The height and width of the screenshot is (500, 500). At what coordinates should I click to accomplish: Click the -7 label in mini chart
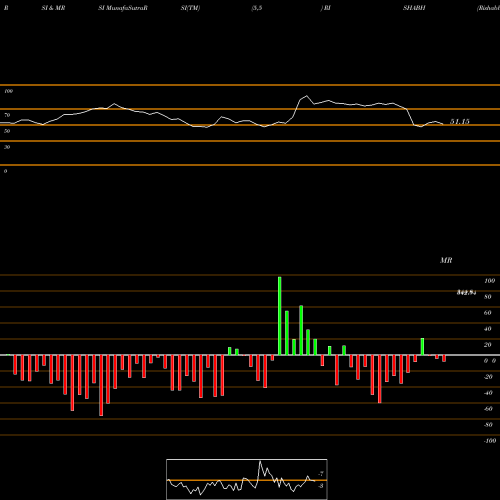pyautogui.click(x=321, y=473)
